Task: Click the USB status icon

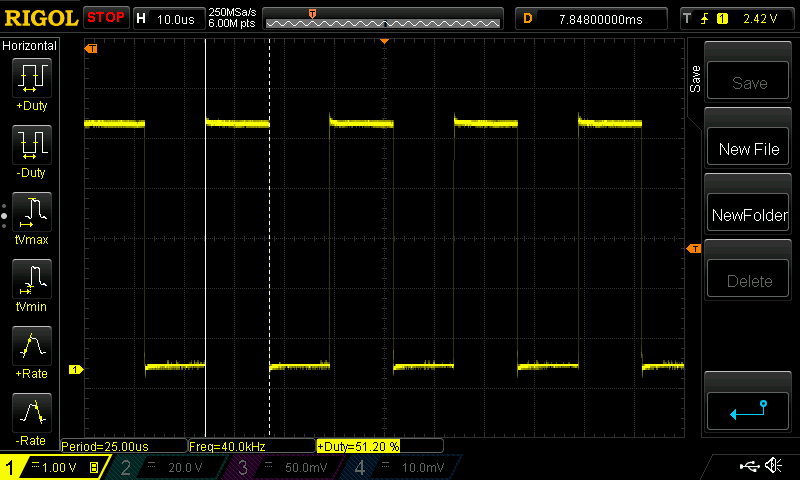Action: (x=749, y=466)
